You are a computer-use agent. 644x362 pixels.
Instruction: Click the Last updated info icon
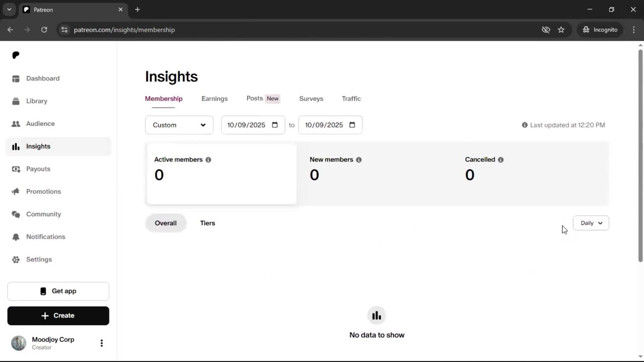pyautogui.click(x=525, y=125)
